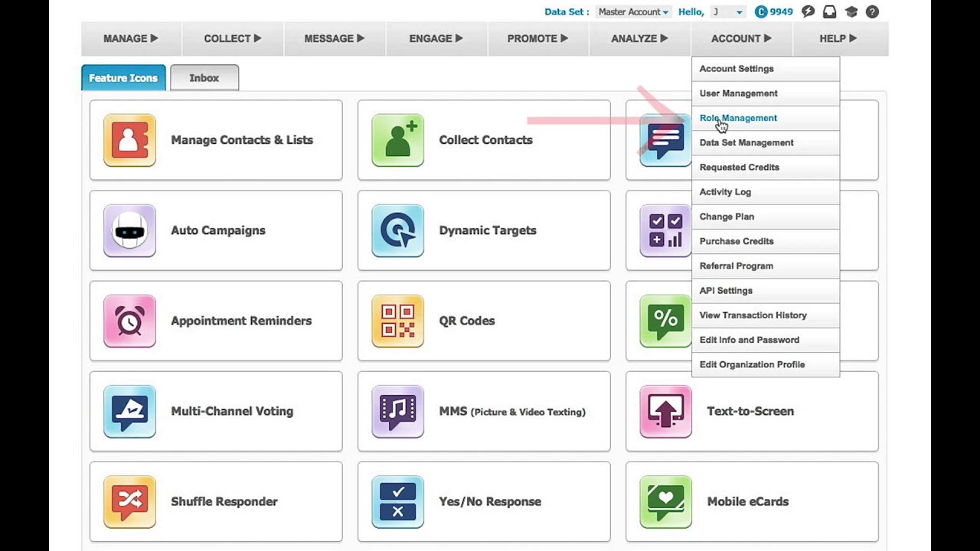Click the chat bubbles icon in the header
Viewport: 980px width, 551px height.
[x=808, y=11]
